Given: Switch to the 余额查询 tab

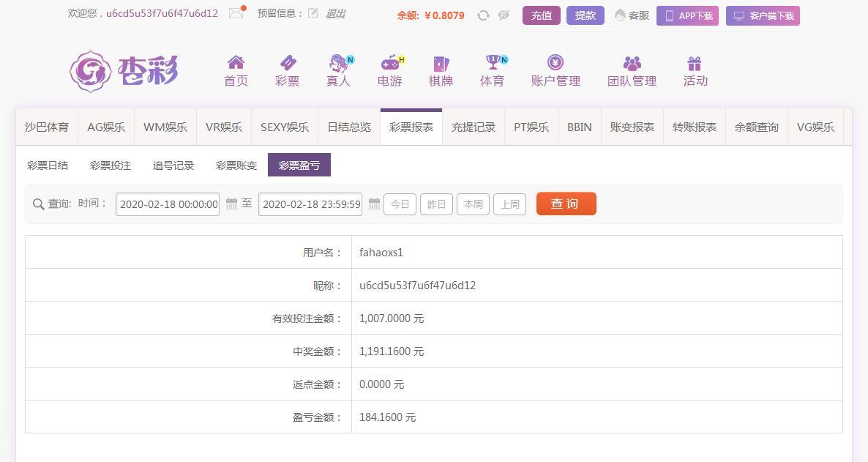Looking at the screenshot, I should (757, 127).
